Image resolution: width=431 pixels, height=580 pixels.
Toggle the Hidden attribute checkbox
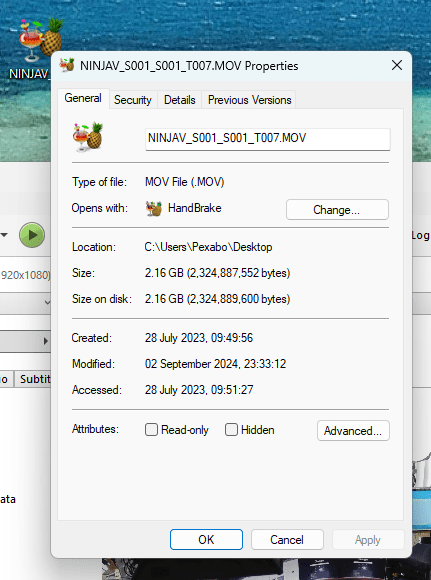pos(231,430)
